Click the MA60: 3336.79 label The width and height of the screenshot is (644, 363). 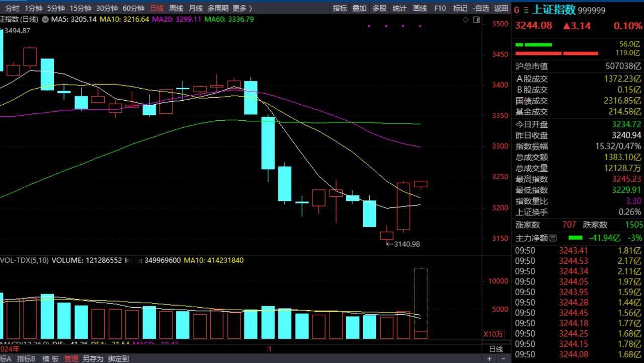click(229, 19)
